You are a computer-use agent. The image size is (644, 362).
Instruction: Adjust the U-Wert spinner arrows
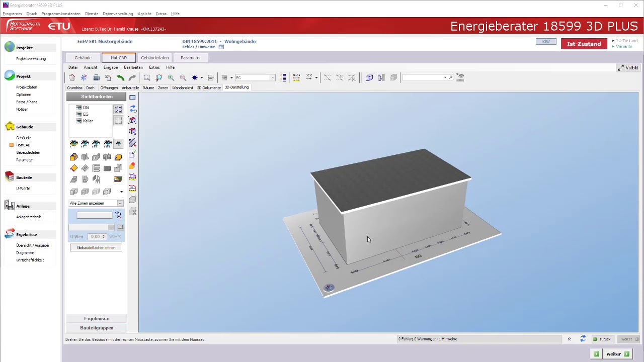pos(104,236)
